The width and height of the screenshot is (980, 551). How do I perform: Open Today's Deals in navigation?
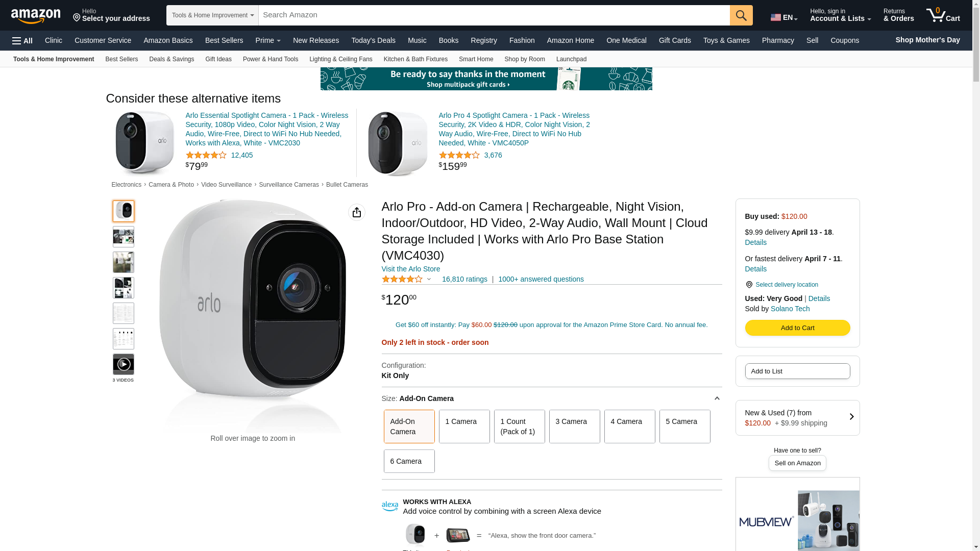pos(373,40)
